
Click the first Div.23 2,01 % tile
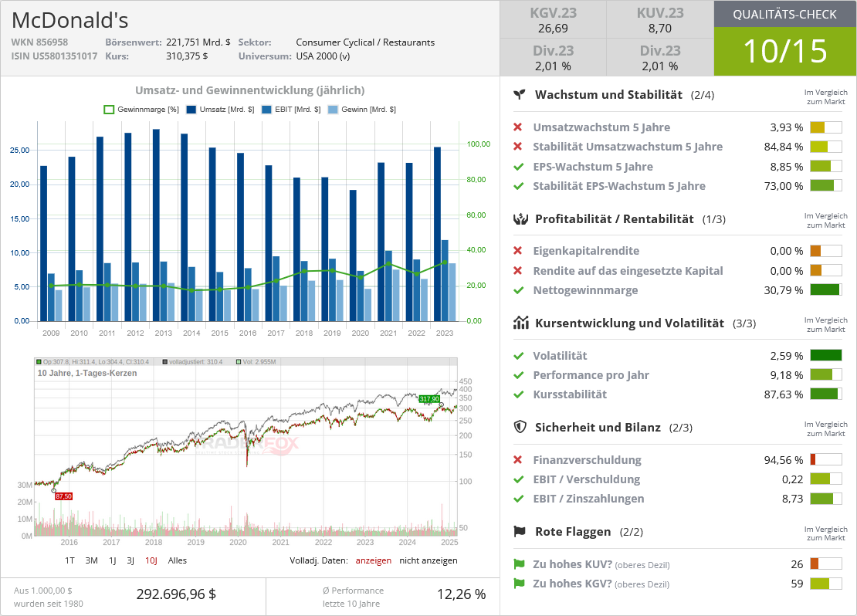tap(553, 57)
